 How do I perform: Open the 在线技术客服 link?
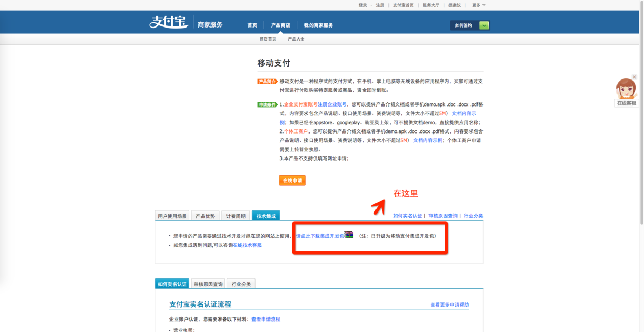pyautogui.click(x=247, y=245)
